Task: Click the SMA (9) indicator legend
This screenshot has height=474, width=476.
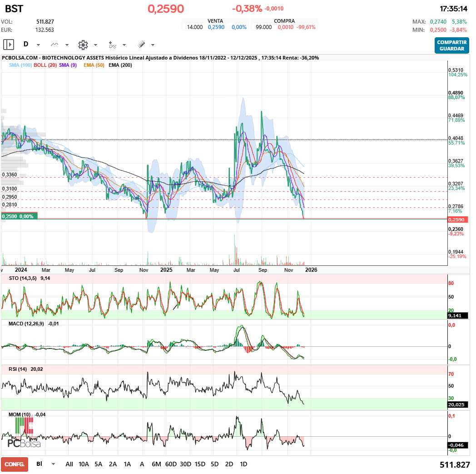Action: [x=68, y=65]
